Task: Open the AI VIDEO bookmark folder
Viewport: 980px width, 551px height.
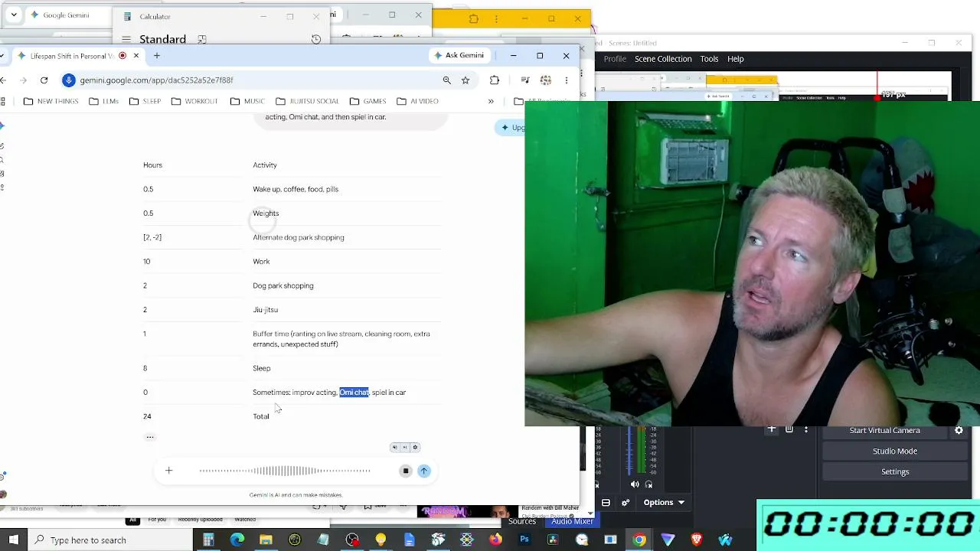Action: point(417,101)
